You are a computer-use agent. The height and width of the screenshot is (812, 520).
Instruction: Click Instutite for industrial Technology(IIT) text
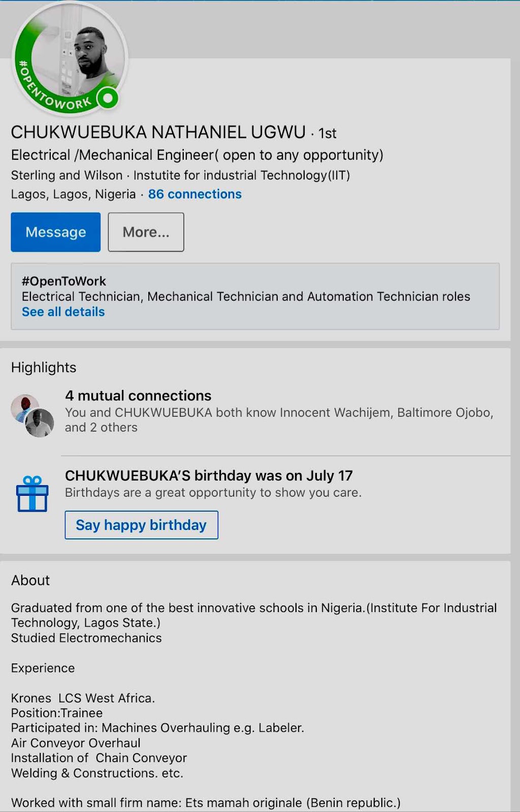[242, 176]
